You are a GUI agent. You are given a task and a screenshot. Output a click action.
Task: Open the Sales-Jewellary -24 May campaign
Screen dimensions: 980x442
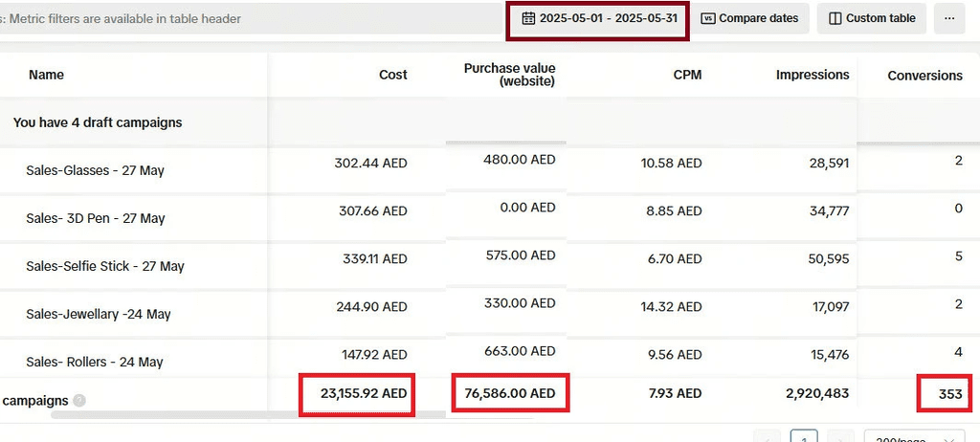click(x=100, y=314)
